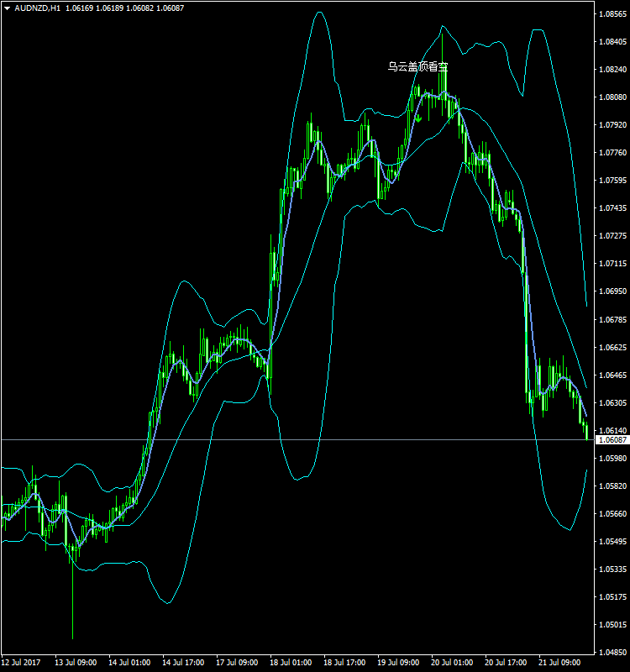Click the 1.08405 price scale label

(x=613, y=41)
